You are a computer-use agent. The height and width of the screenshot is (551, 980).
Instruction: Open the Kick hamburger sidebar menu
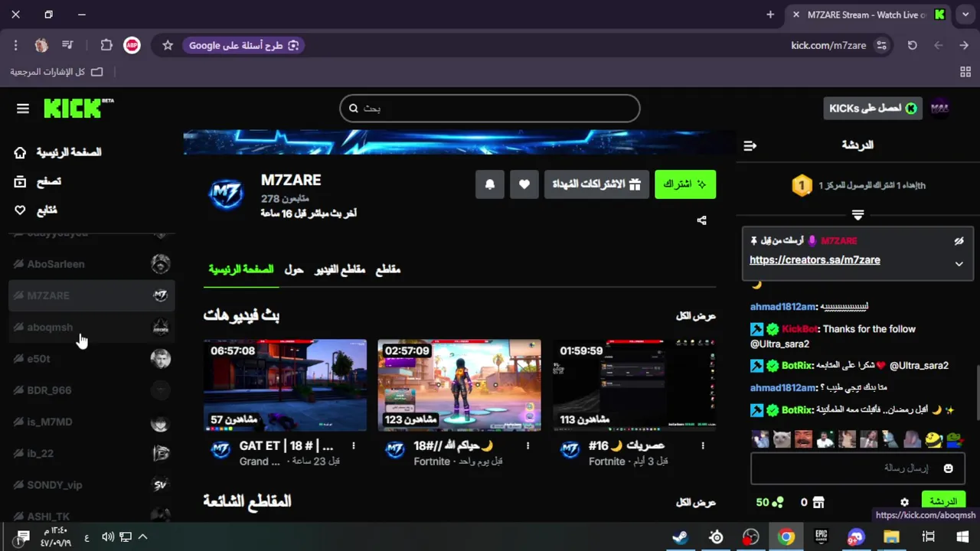pos(23,109)
